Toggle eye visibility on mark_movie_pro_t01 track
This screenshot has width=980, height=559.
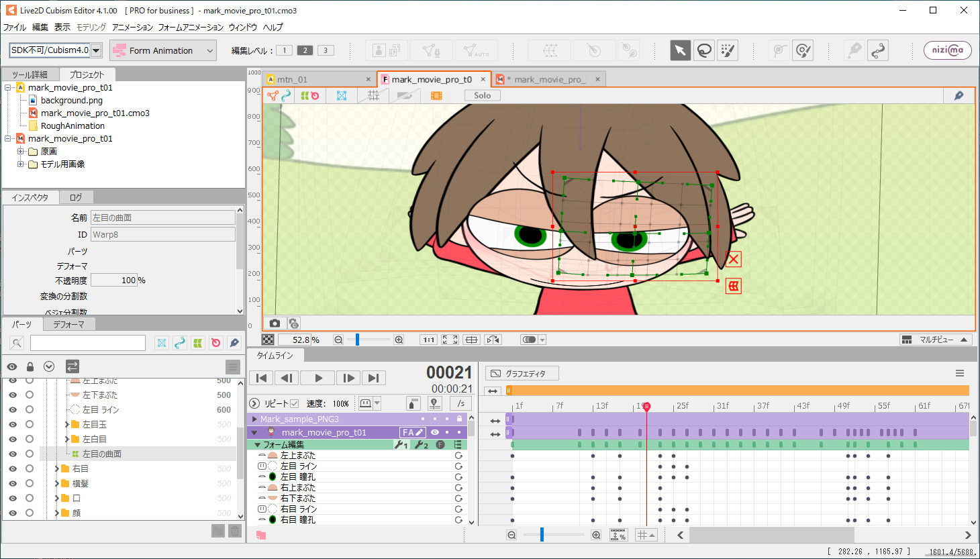point(435,432)
